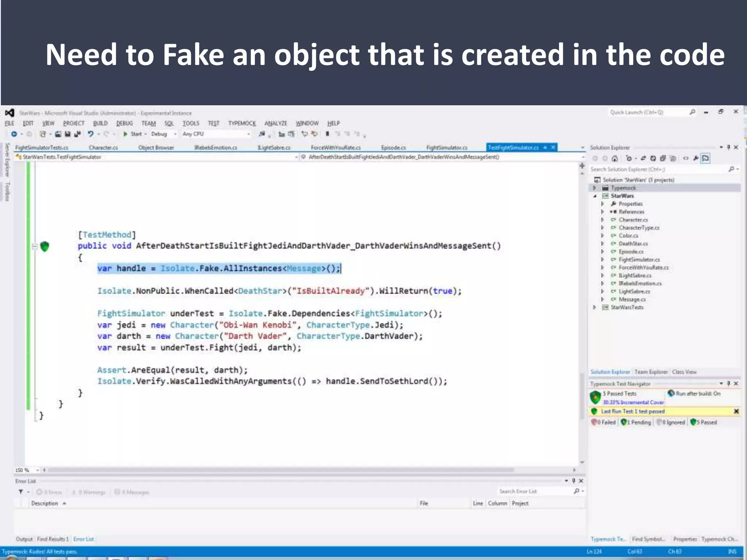Image resolution: width=747 pixels, height=560 pixels.
Task: Toggle the 0 Failed tests filter
Action: [x=603, y=422]
